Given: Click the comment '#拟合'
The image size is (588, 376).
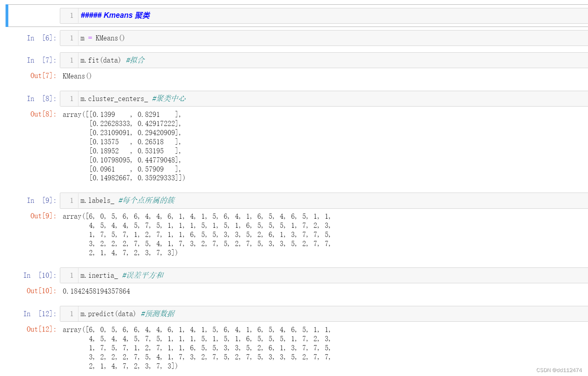Looking at the screenshot, I should pos(136,60).
